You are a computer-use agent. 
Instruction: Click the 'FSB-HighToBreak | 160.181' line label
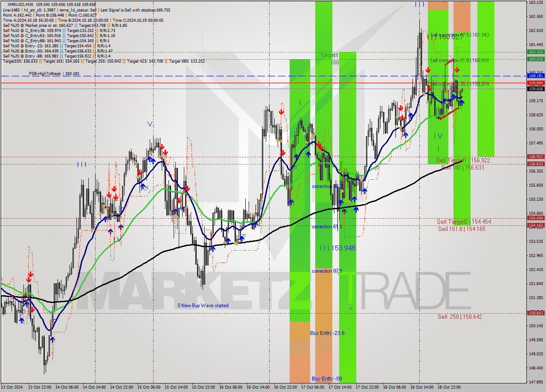coord(55,74)
